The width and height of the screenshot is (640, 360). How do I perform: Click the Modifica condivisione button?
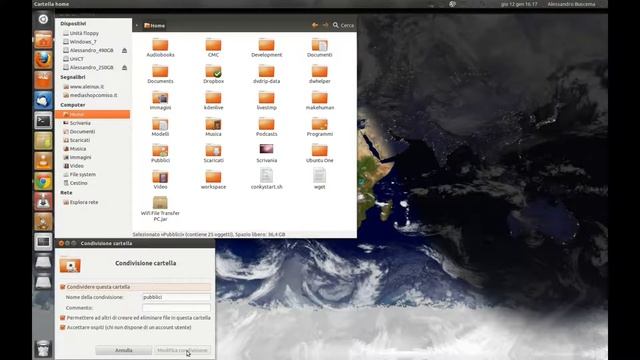(182, 350)
